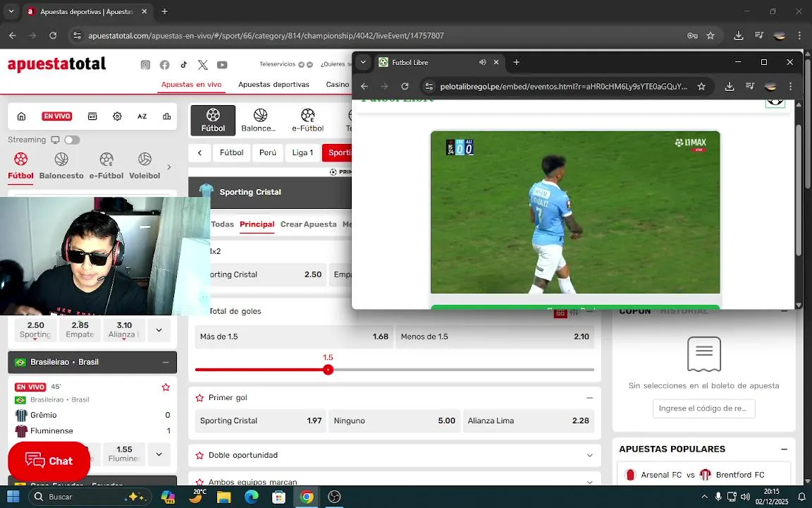812x508 pixels.
Task: Select e-Fútbol tile in center sport bar
Action: coord(307,120)
